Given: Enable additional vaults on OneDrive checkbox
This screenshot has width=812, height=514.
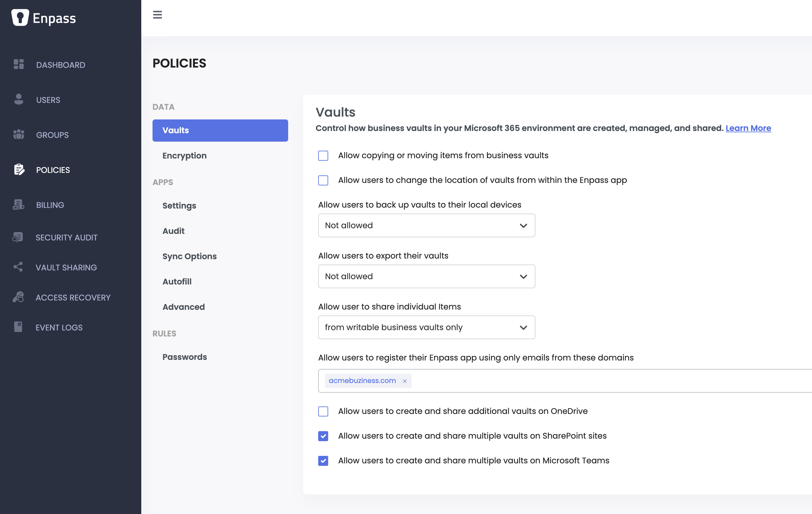Looking at the screenshot, I should click(323, 411).
